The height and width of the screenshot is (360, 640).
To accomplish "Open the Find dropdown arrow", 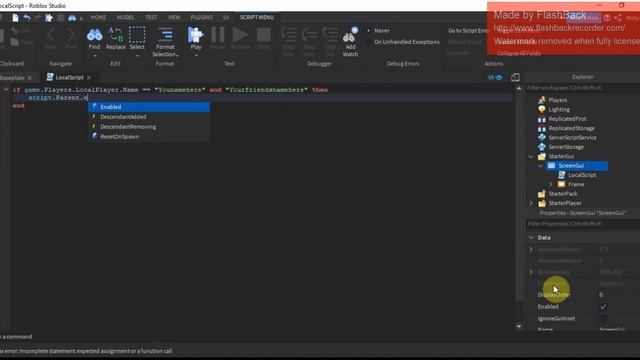I will [x=95, y=56].
